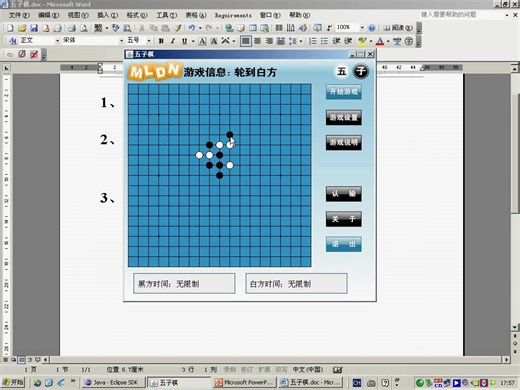This screenshot has height=390, width=520.
Task: Apply numbered list formatting
Action: 313,41
